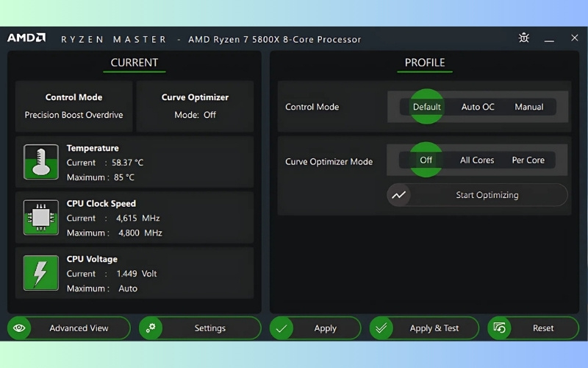Open the CURRENT tab header
This screenshot has width=588, height=368.
tap(134, 63)
